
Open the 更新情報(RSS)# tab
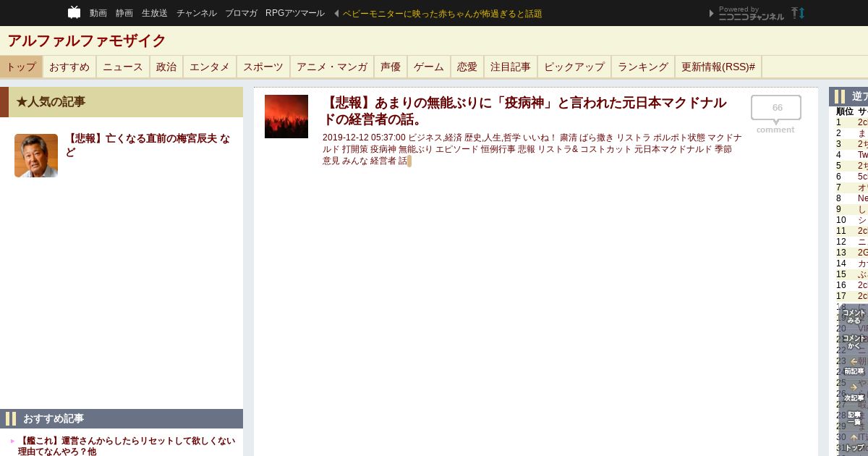pos(718,67)
